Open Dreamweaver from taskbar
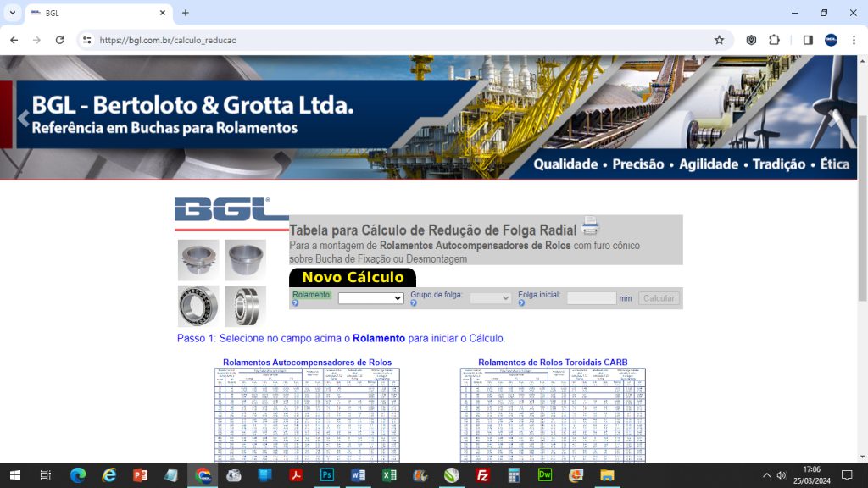 click(545, 475)
